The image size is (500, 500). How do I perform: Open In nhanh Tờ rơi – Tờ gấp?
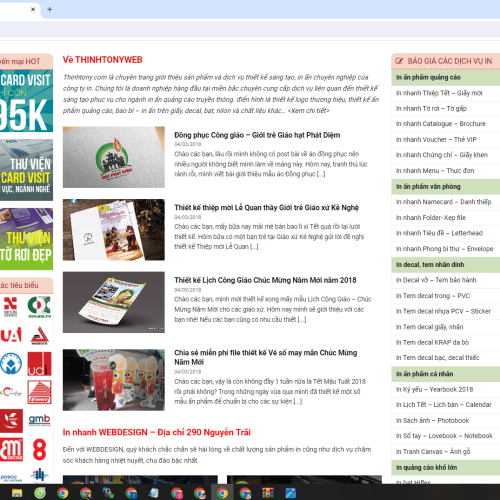pos(431,108)
